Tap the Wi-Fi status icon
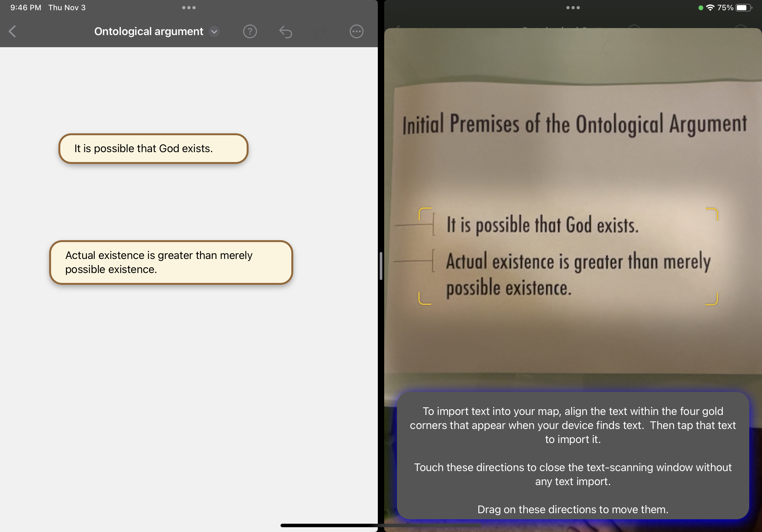Screen dimensions: 762x532 [x=710, y=8]
